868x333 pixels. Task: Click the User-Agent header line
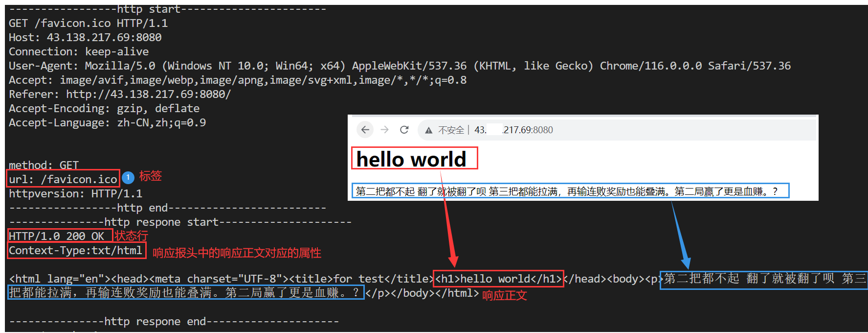(400, 66)
